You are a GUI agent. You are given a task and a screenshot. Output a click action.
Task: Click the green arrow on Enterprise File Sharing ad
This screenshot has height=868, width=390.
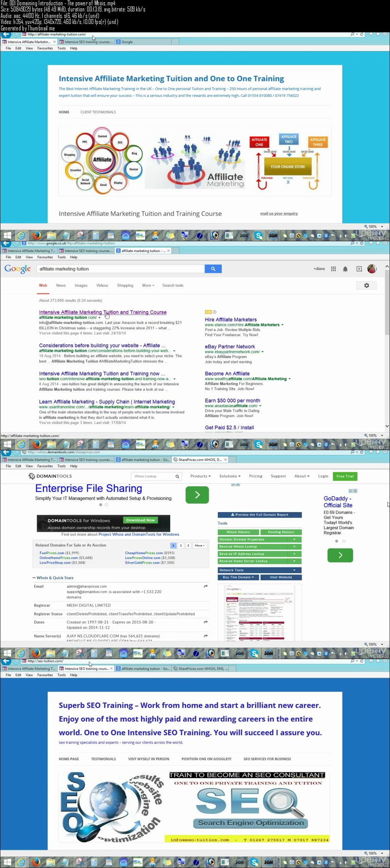point(197,495)
